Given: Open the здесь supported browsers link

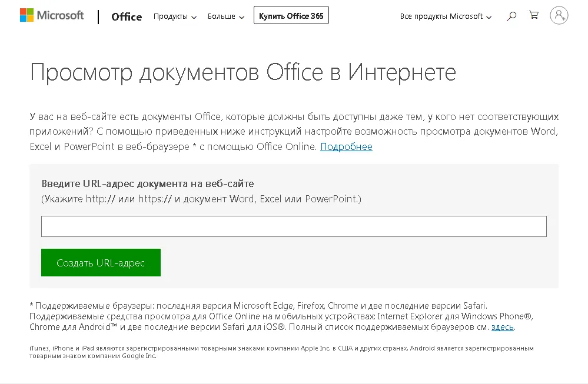Looking at the screenshot, I should click(x=503, y=327).
